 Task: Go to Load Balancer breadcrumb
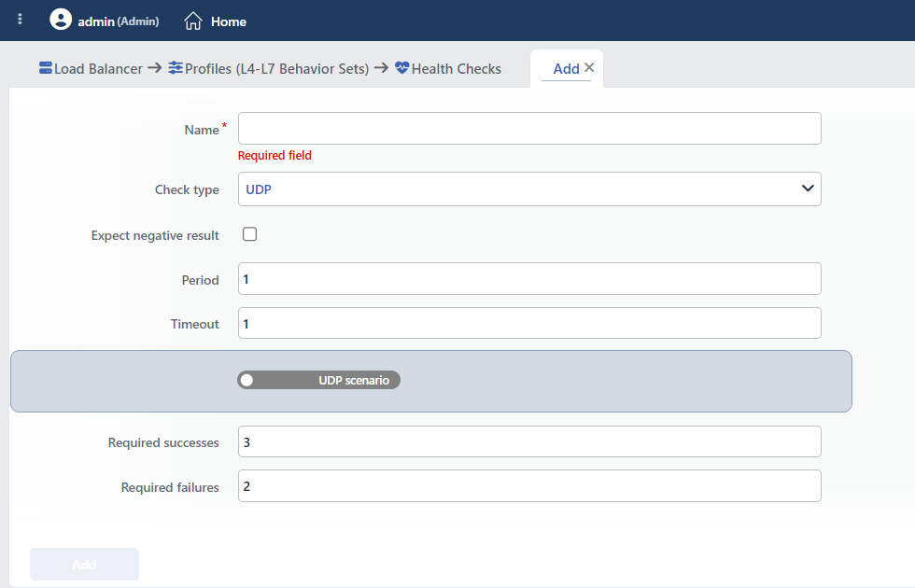[x=99, y=69]
